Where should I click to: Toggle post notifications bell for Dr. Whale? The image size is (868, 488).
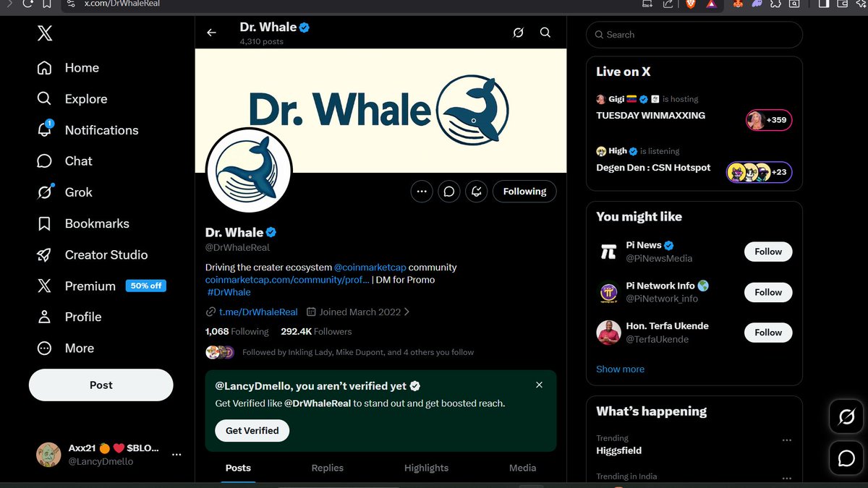click(x=477, y=192)
